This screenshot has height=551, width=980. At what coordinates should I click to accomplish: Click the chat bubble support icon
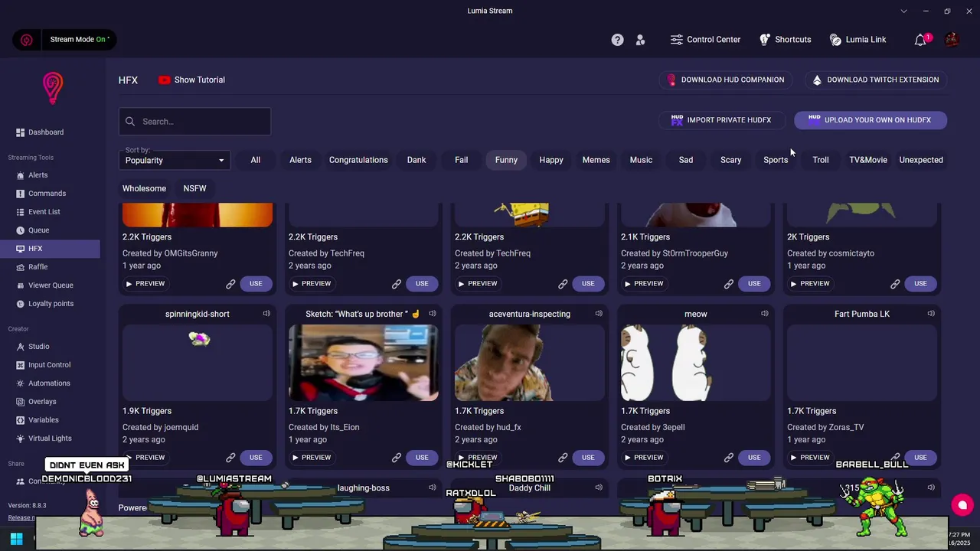(x=962, y=505)
